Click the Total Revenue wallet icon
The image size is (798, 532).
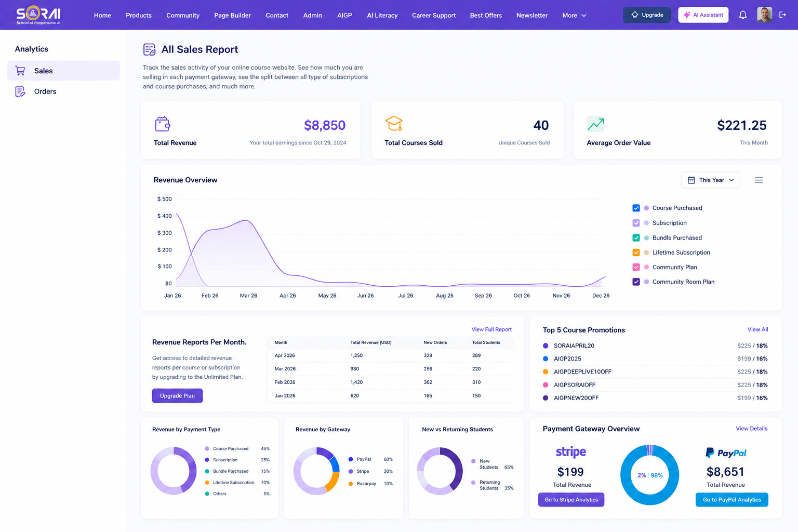[x=163, y=124]
